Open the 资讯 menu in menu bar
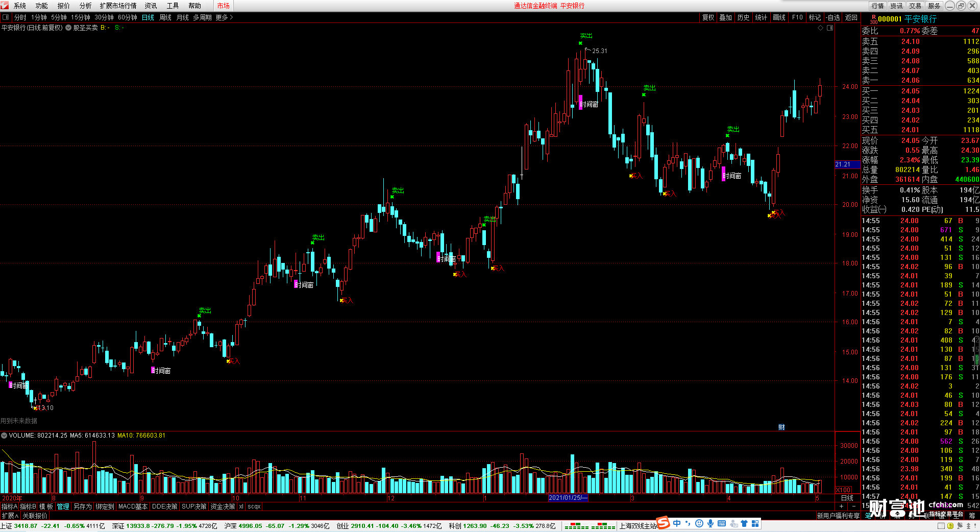 click(x=151, y=6)
